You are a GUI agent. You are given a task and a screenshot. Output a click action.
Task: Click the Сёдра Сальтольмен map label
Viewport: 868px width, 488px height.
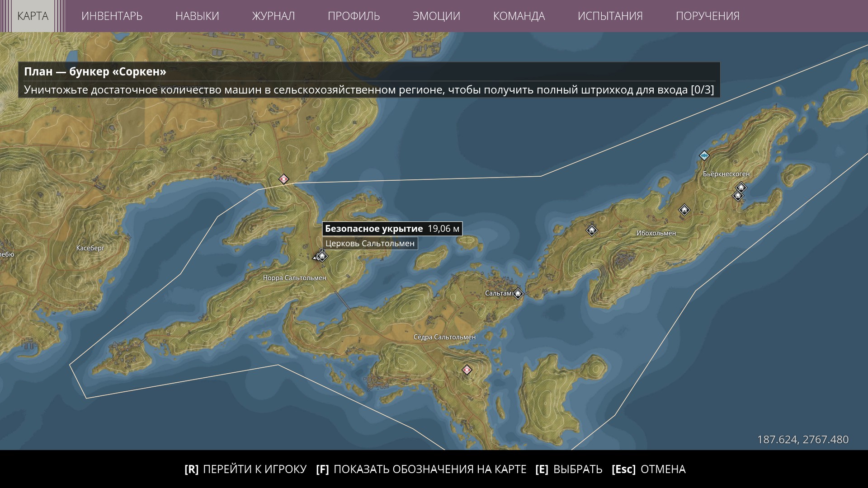click(x=444, y=337)
